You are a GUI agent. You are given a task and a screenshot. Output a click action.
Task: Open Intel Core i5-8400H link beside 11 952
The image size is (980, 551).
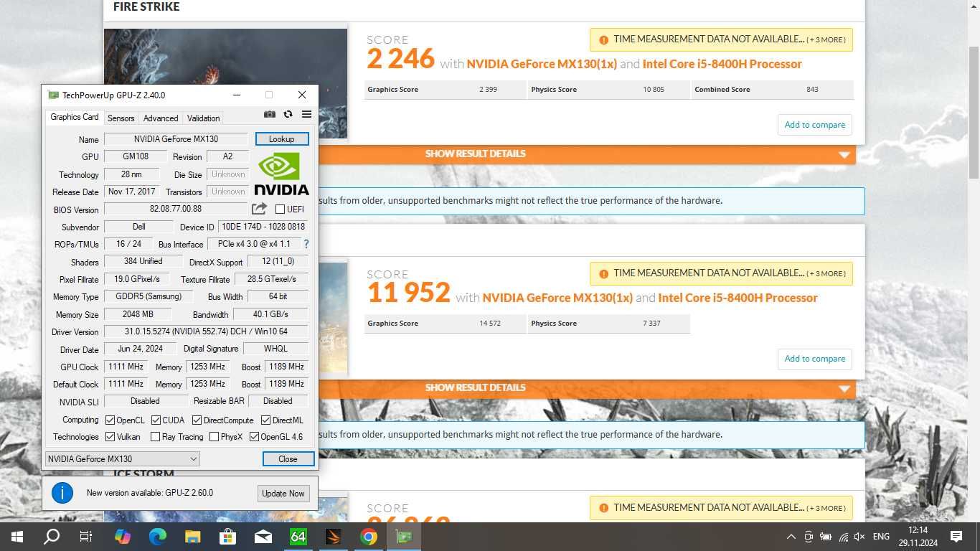[x=738, y=298]
